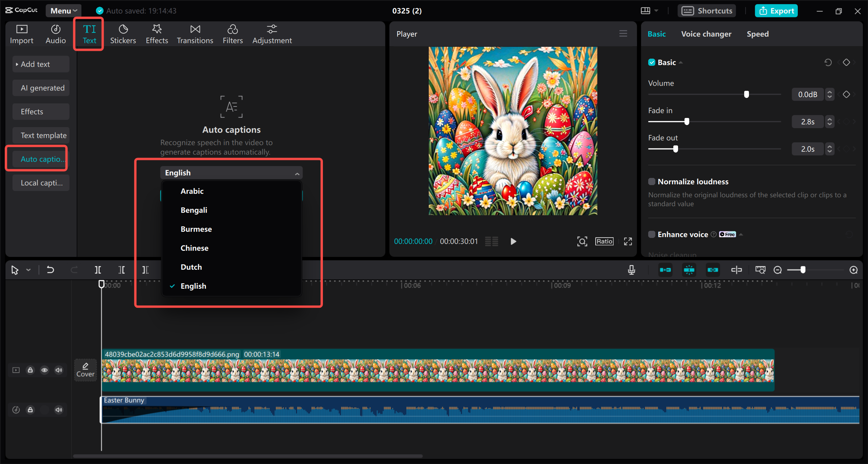The image size is (868, 464).
Task: Click the Export button
Action: click(776, 11)
